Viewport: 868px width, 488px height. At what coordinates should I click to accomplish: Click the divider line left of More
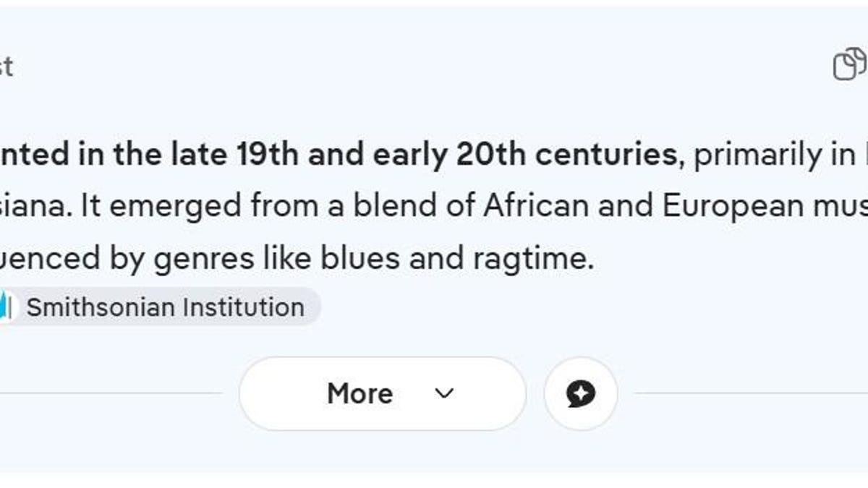click(x=111, y=394)
